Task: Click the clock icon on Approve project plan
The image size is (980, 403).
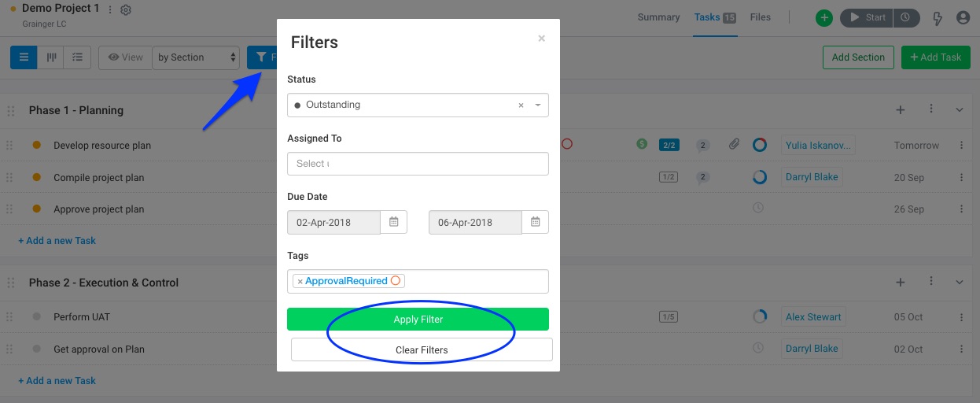Action: click(x=759, y=209)
